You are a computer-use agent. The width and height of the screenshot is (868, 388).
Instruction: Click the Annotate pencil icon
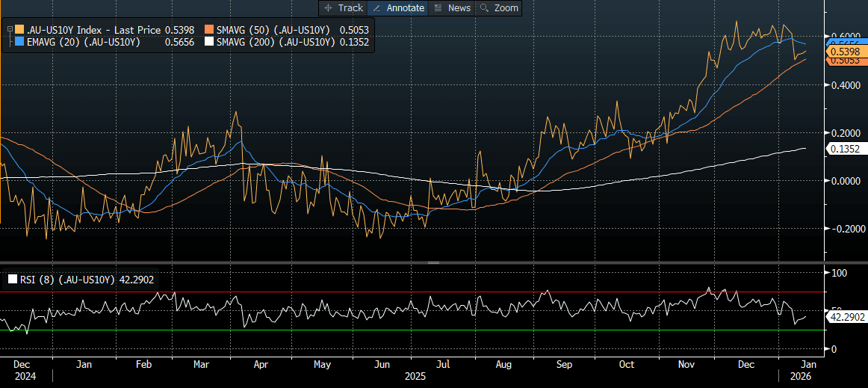pyautogui.click(x=377, y=8)
